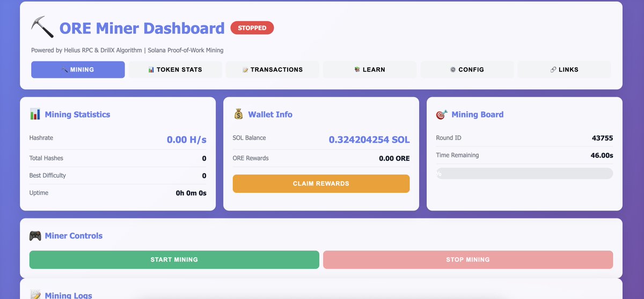Select the Links tab

pos(564,70)
